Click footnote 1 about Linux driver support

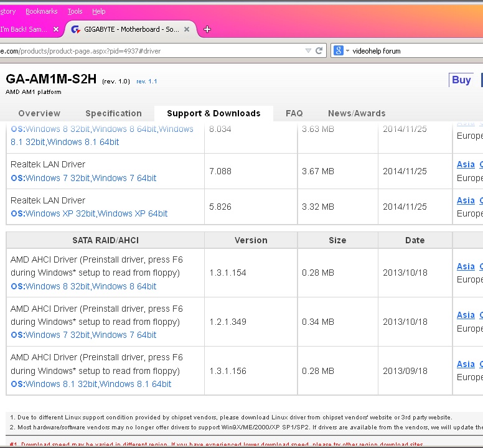tap(231, 418)
